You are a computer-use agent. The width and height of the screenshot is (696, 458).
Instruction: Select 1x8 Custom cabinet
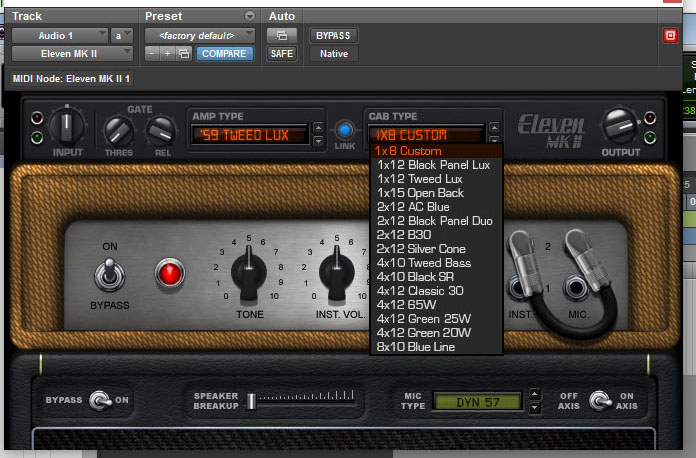436,151
